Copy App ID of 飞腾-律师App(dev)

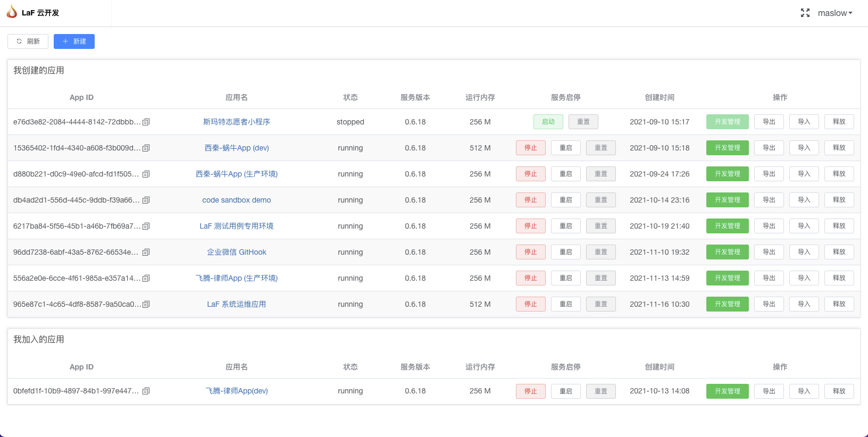(x=146, y=391)
